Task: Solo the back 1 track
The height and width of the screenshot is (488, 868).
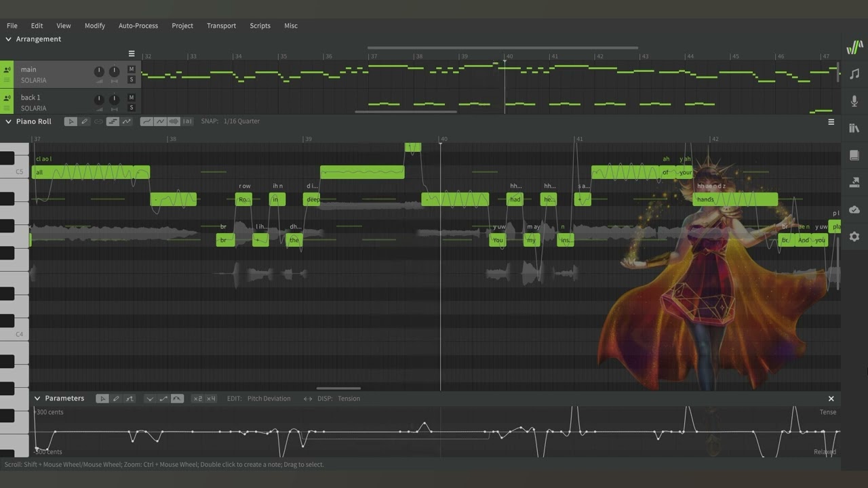Action: pos(132,108)
